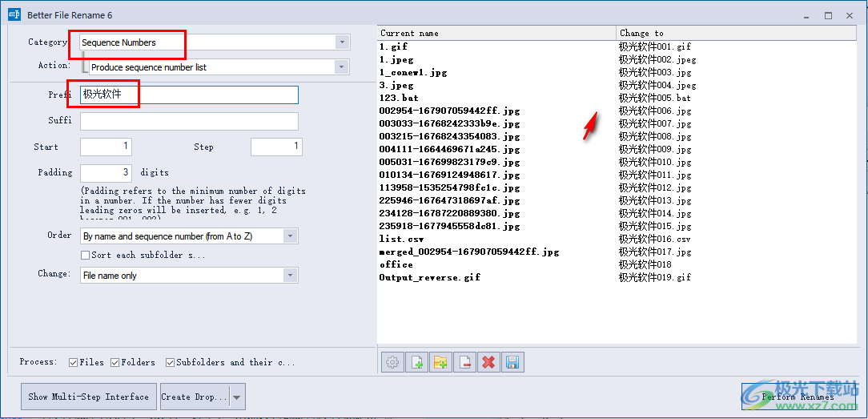The height and width of the screenshot is (419, 868).
Task: Open the Create Droplet arrow dropdown
Action: 237,397
